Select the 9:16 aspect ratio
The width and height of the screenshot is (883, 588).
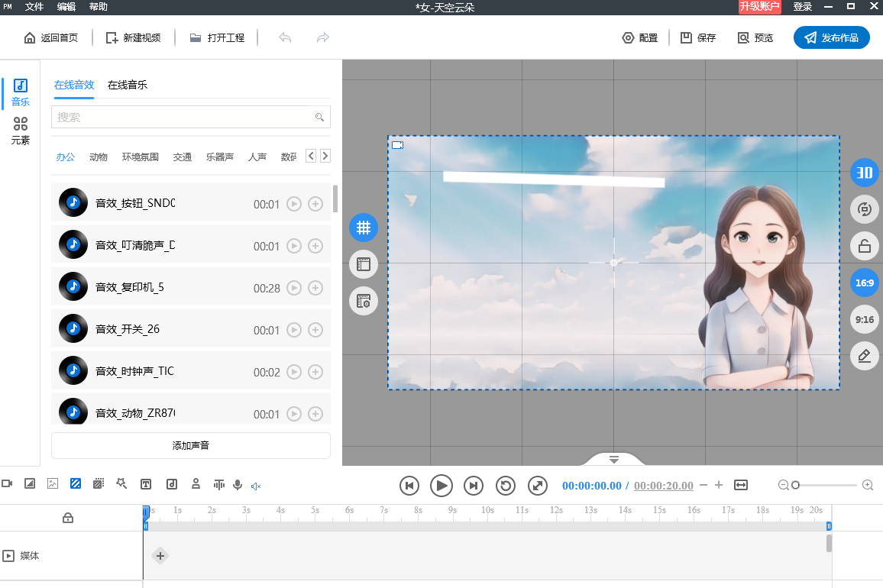tap(865, 319)
